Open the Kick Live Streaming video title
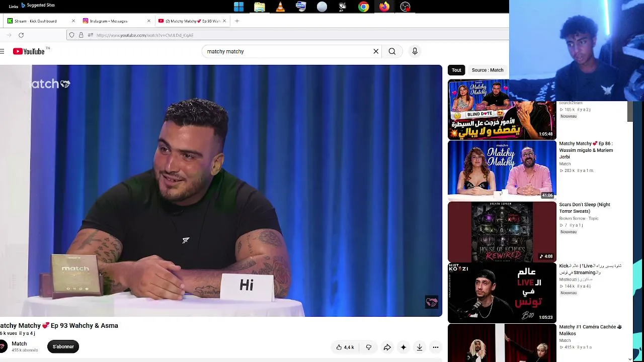 pos(590,269)
